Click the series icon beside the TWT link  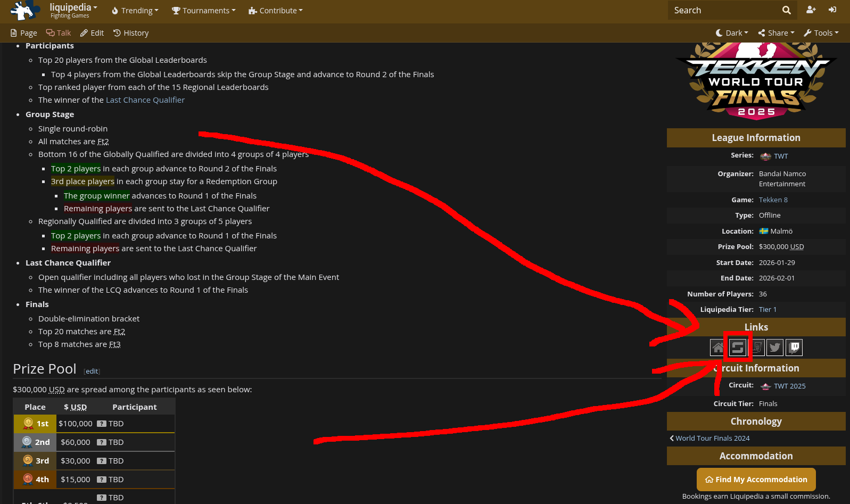[765, 156]
